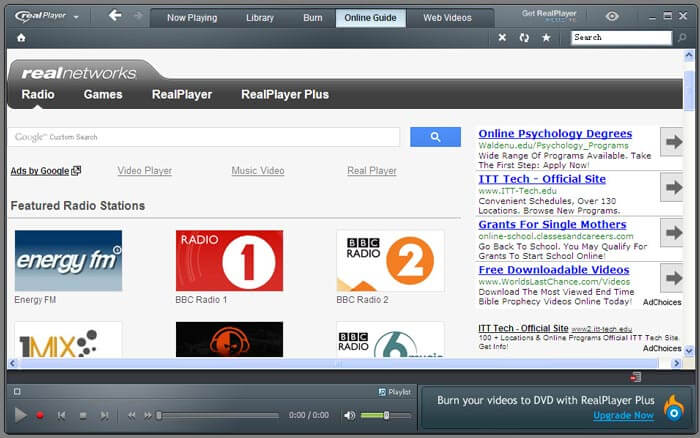This screenshot has width=700, height=438.
Task: Open Free Downloadable Videos ad
Action: [x=554, y=270]
